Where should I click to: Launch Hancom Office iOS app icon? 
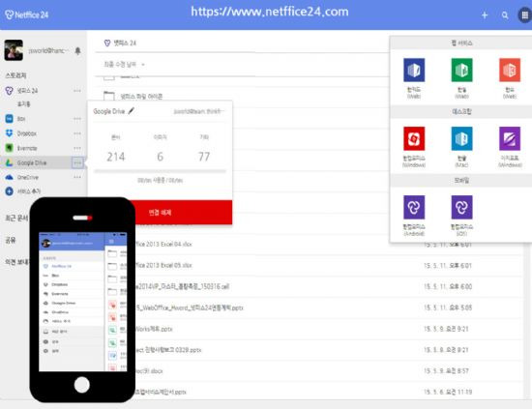coord(461,207)
